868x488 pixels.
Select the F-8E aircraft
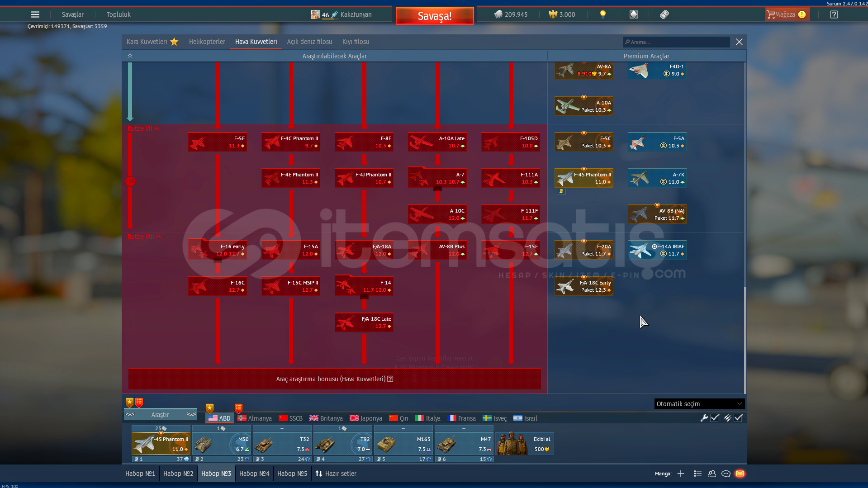[x=364, y=142]
